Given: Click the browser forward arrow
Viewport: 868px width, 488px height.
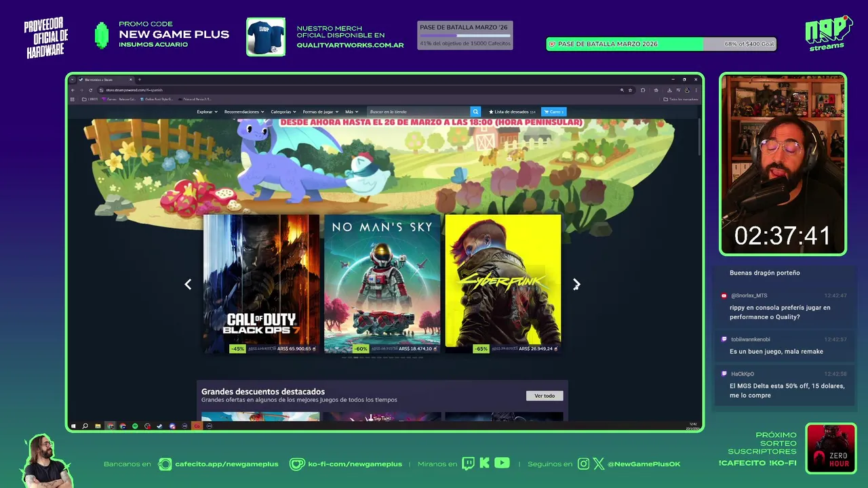Looking at the screenshot, I should 81,90.
